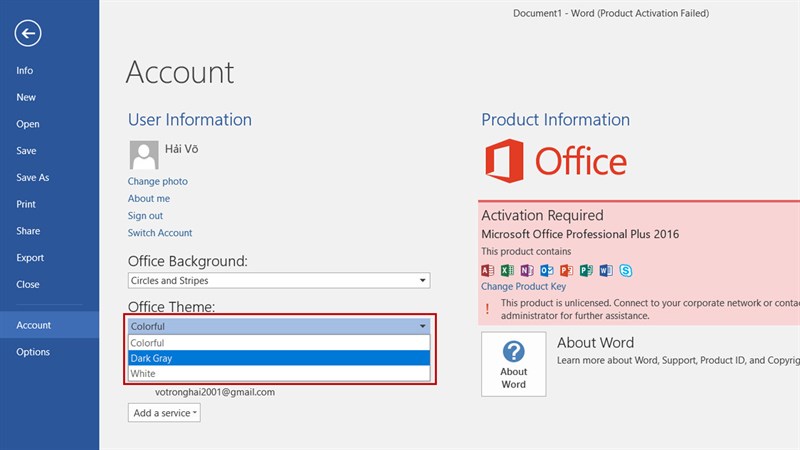Expand the Add a service dropdown
Screen dimensions: 800x450
[x=164, y=413]
